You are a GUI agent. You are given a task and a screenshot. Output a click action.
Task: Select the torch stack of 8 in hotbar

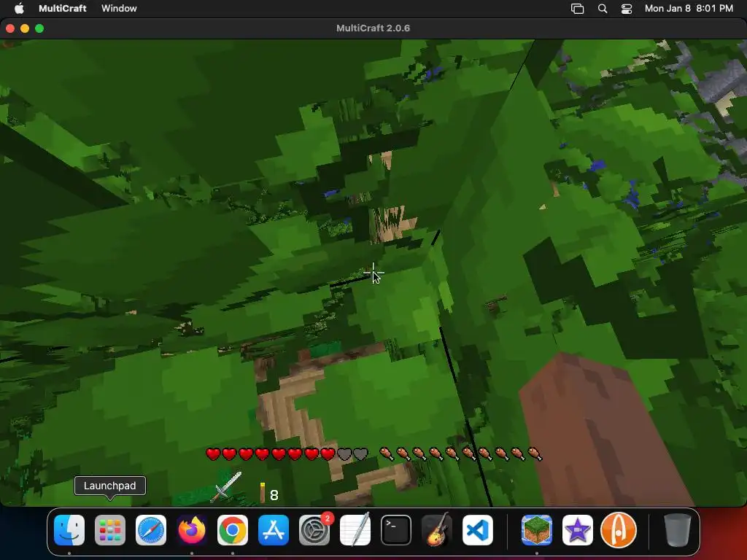pyautogui.click(x=269, y=493)
